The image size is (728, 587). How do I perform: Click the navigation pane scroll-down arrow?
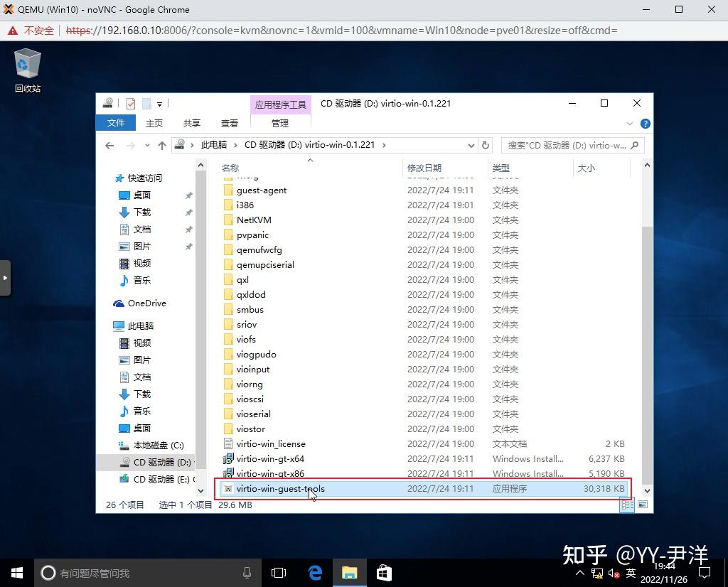200,491
